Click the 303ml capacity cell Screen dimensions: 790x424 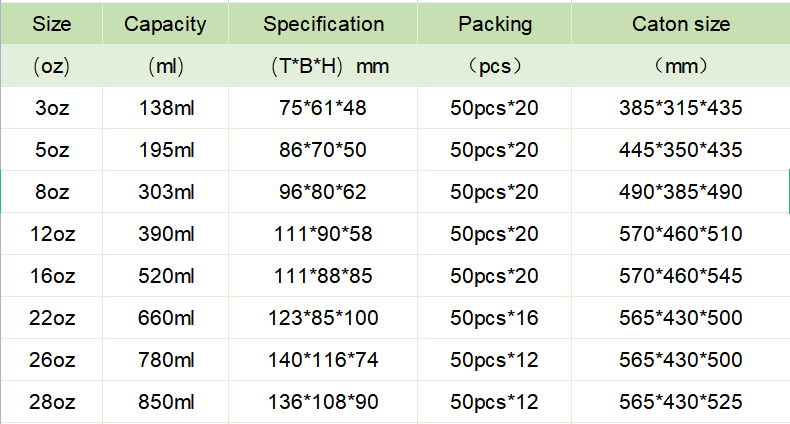tap(165, 192)
